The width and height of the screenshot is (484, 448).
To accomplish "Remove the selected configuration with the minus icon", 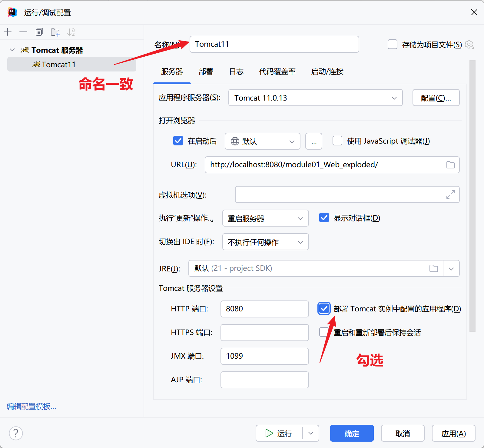I will pos(23,32).
